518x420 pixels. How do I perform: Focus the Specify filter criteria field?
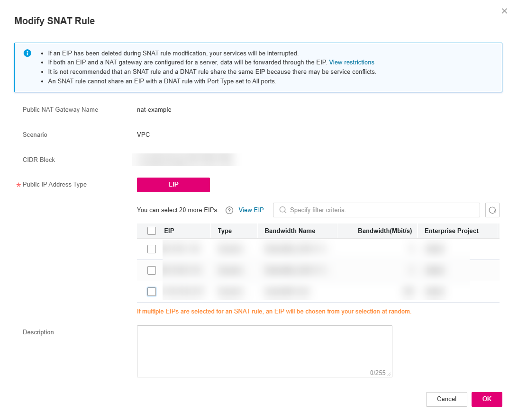pyautogui.click(x=376, y=210)
